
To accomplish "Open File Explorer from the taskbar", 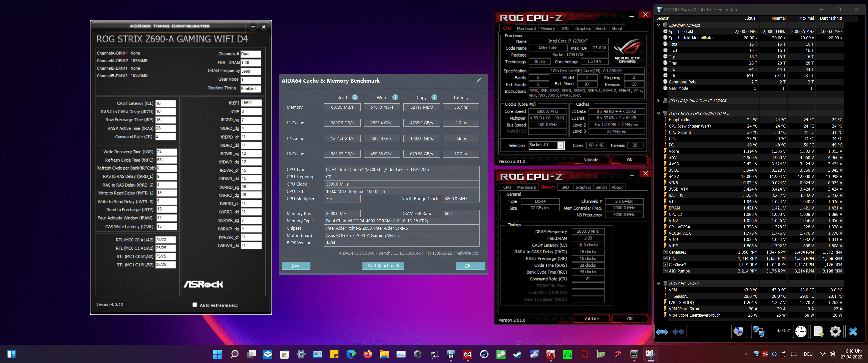I will [384, 354].
